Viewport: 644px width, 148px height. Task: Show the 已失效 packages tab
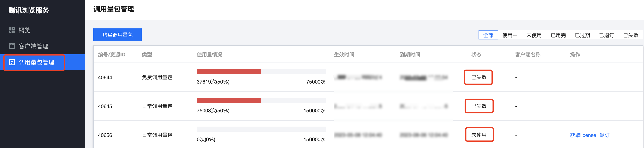(631, 35)
